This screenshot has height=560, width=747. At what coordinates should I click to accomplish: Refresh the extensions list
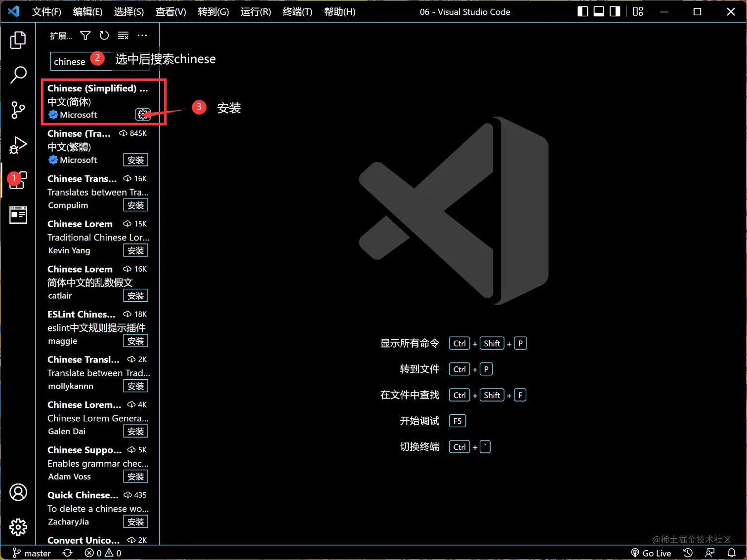click(x=104, y=35)
